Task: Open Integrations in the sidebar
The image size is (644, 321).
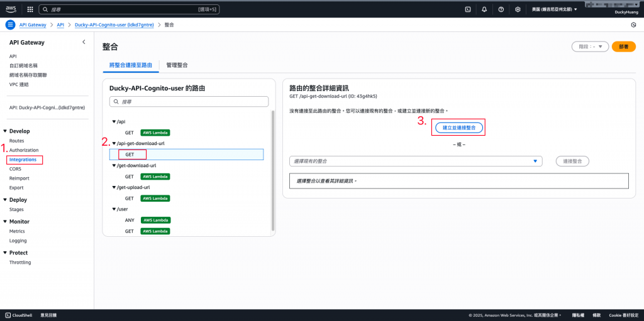Action: click(x=23, y=160)
